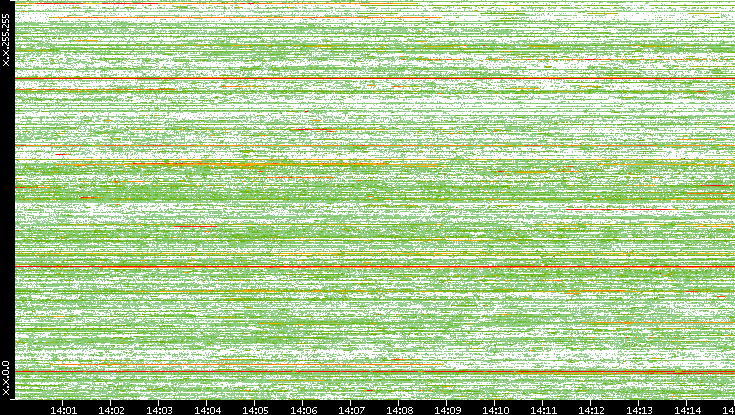
Task: Pick the 14:12 tick label
Action: coord(591,410)
